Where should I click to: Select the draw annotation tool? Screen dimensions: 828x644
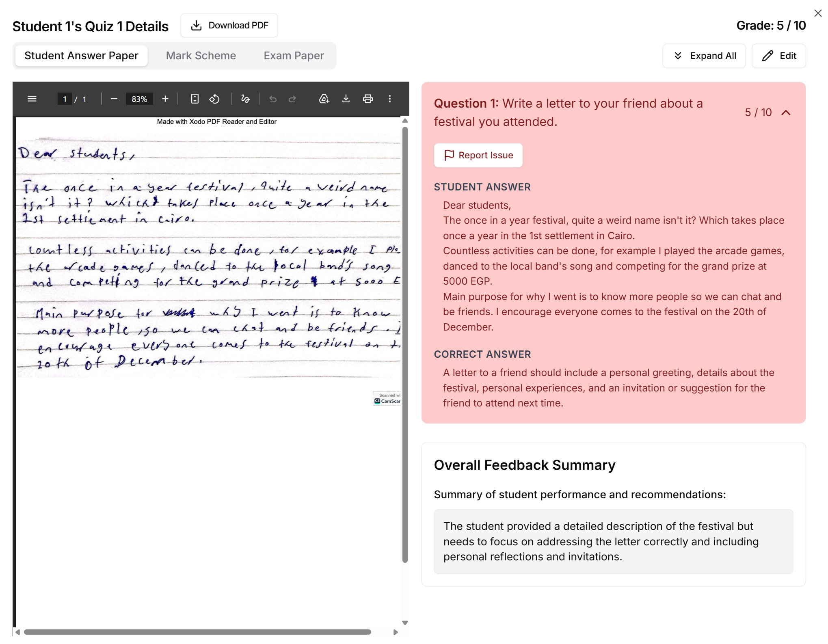245,99
